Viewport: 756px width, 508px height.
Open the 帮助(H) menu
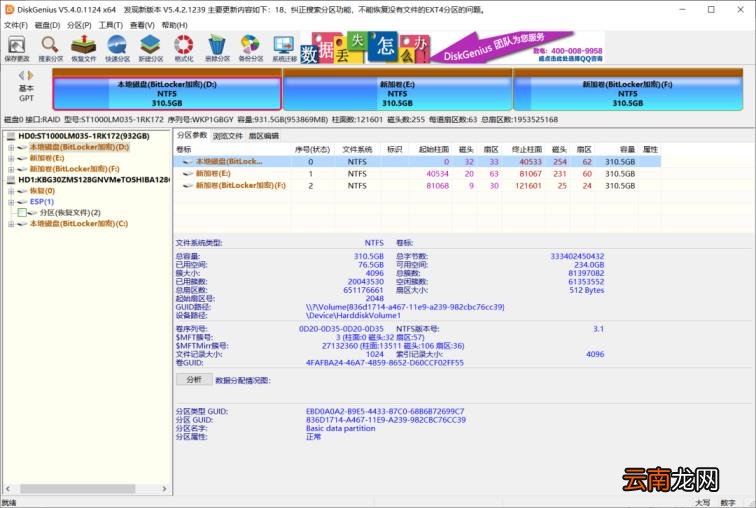click(175, 25)
